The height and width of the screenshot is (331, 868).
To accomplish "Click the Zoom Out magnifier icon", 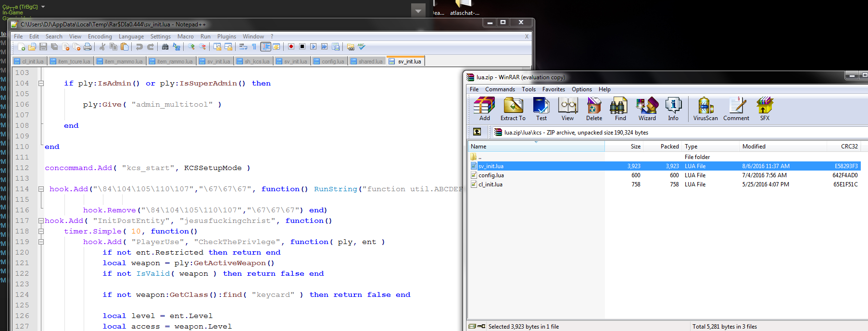I will (x=202, y=47).
